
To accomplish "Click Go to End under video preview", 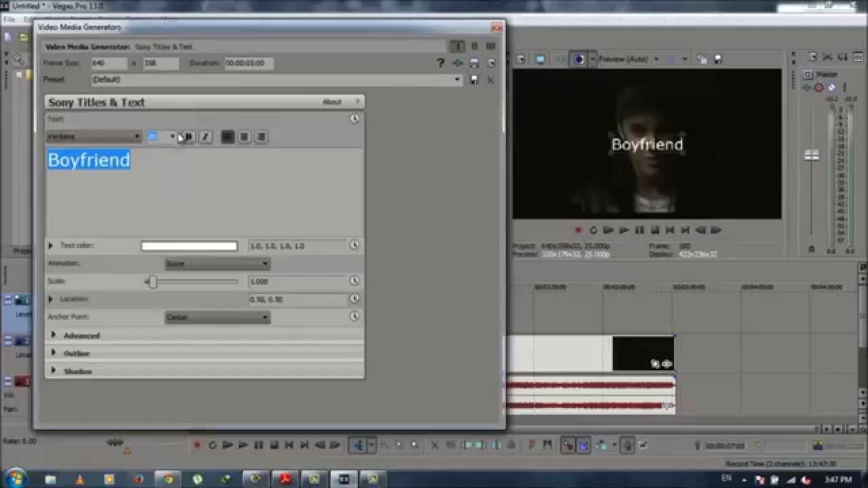I will pos(685,230).
